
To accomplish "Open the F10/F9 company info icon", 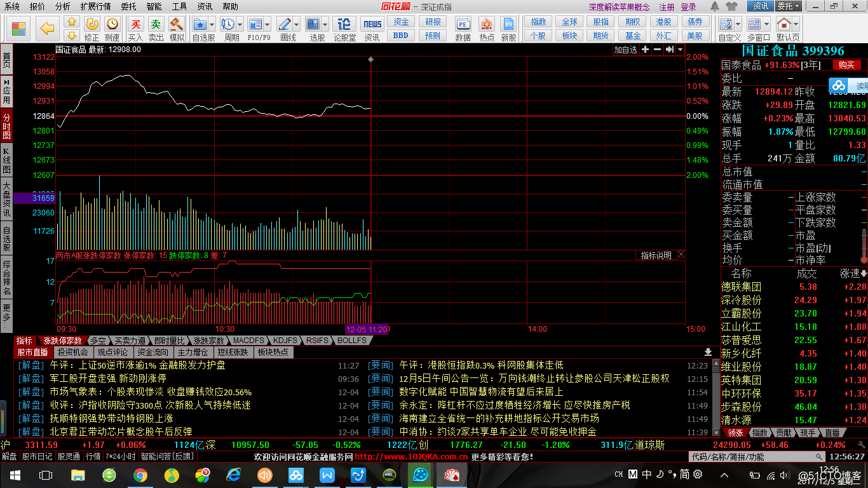I will click(255, 24).
